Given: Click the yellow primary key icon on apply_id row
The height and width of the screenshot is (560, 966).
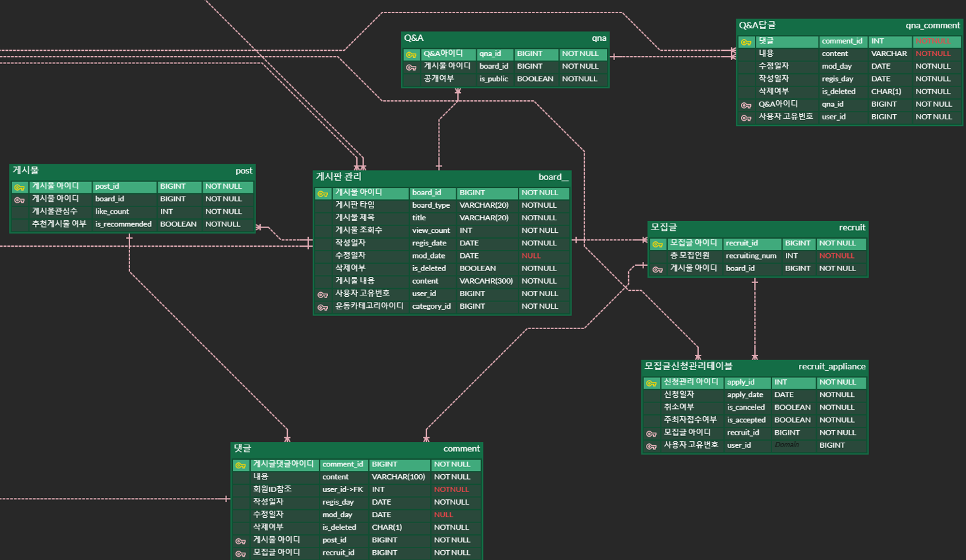Looking at the screenshot, I should [651, 383].
